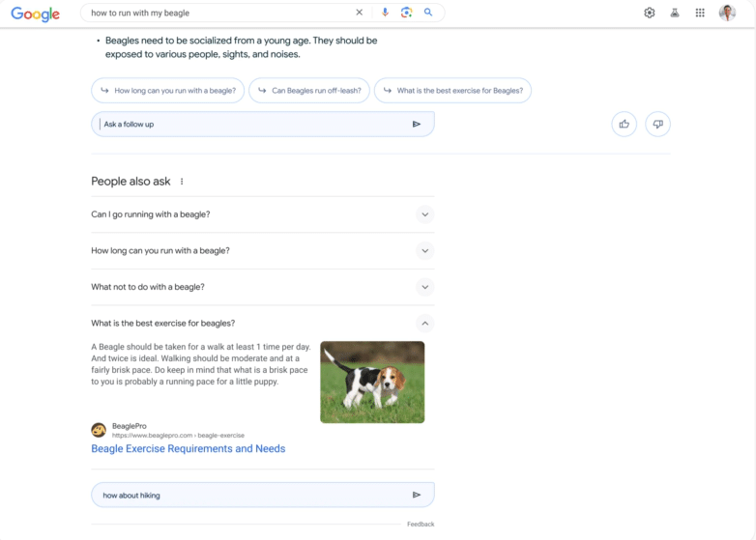Select 'Can Beagles run off-leash?' chip
Screen dimensions: 756x540
tap(309, 91)
